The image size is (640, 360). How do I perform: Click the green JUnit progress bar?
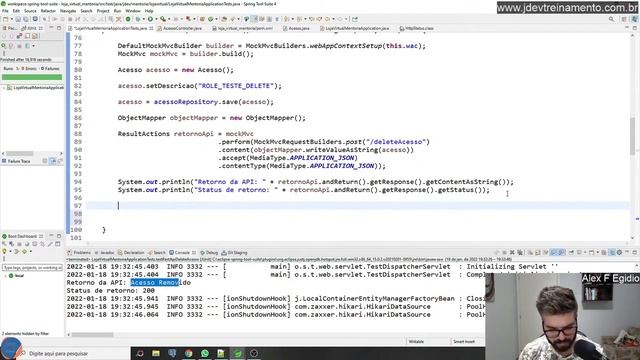pos(32,77)
